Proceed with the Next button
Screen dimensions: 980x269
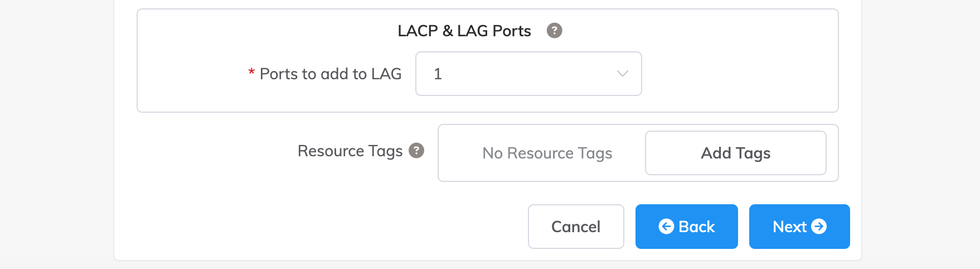799,227
